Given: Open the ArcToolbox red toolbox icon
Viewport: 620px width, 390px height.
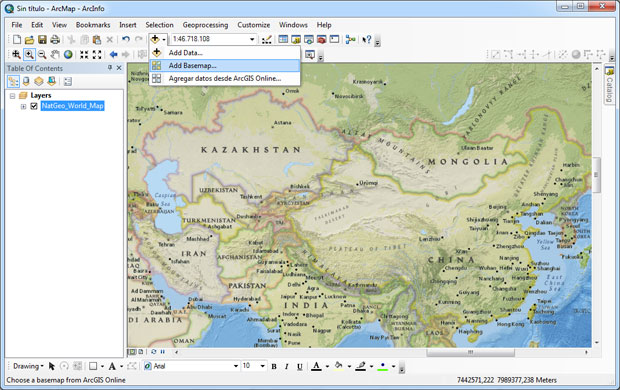Looking at the screenshot, I should tap(321, 39).
